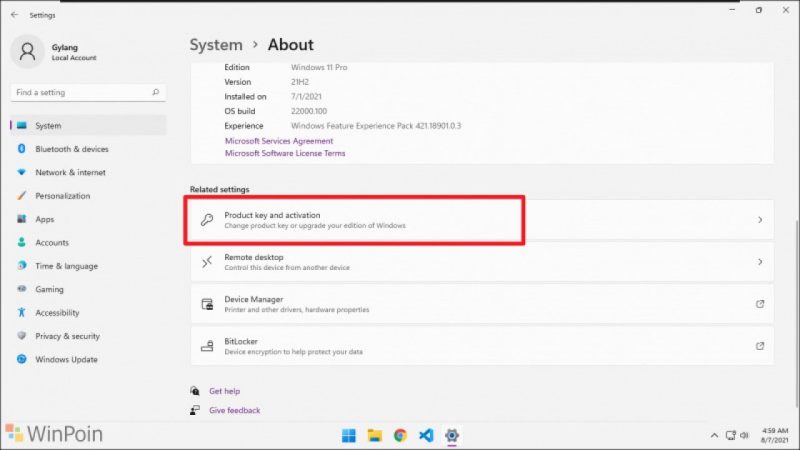800x450 pixels.
Task: Expand Product key and activation chevron
Action: [760, 220]
